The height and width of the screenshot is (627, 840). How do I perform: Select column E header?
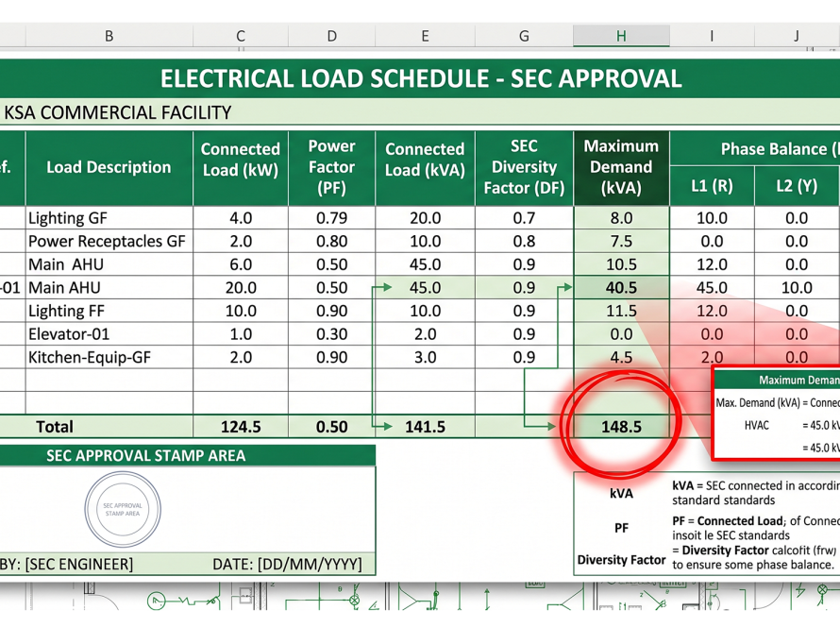425,36
